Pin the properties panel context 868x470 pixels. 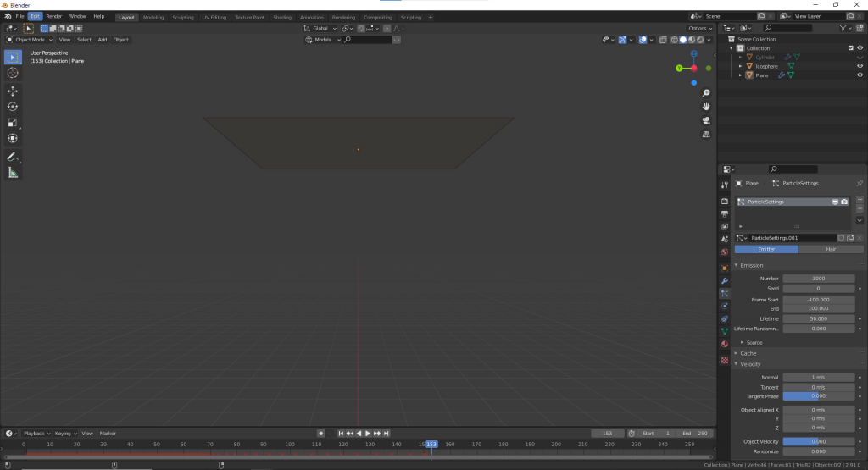(x=860, y=184)
